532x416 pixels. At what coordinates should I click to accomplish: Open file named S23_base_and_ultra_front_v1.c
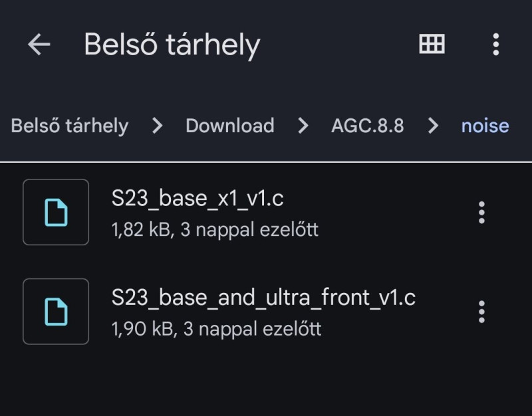[263, 298]
